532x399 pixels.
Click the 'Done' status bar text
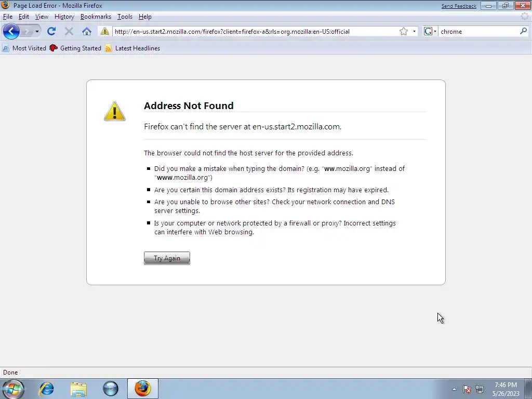(x=10, y=372)
